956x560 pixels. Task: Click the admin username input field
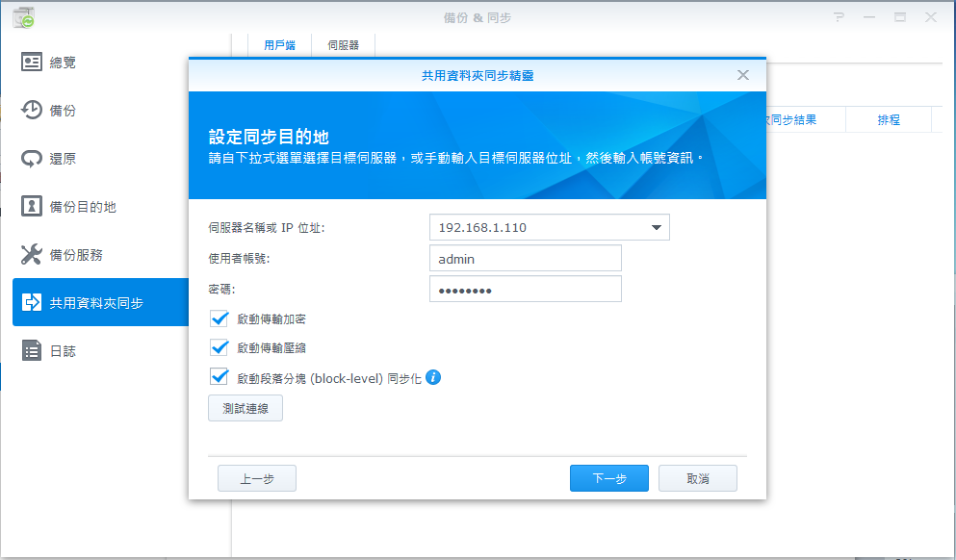click(526, 259)
